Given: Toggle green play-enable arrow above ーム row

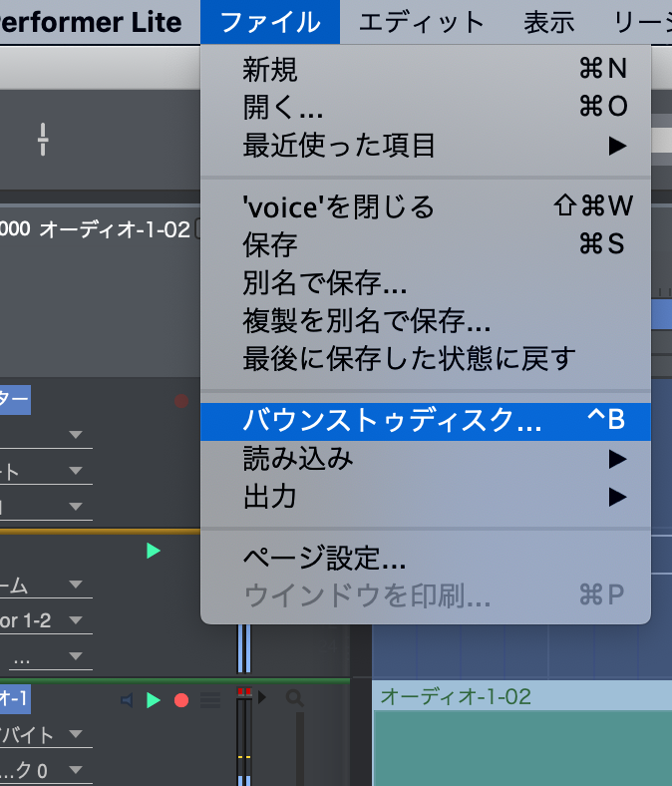Looking at the screenshot, I should (x=154, y=551).
